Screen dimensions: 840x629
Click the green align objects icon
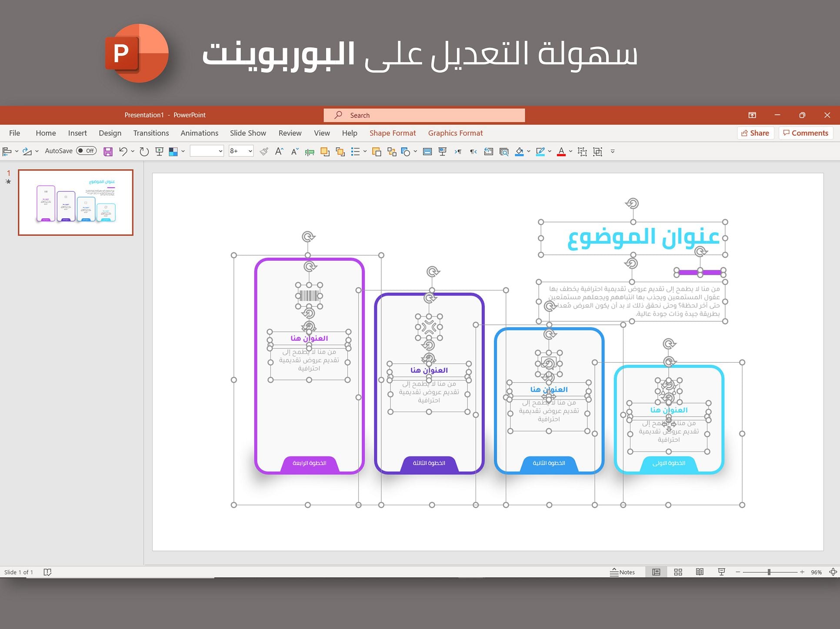[310, 151]
